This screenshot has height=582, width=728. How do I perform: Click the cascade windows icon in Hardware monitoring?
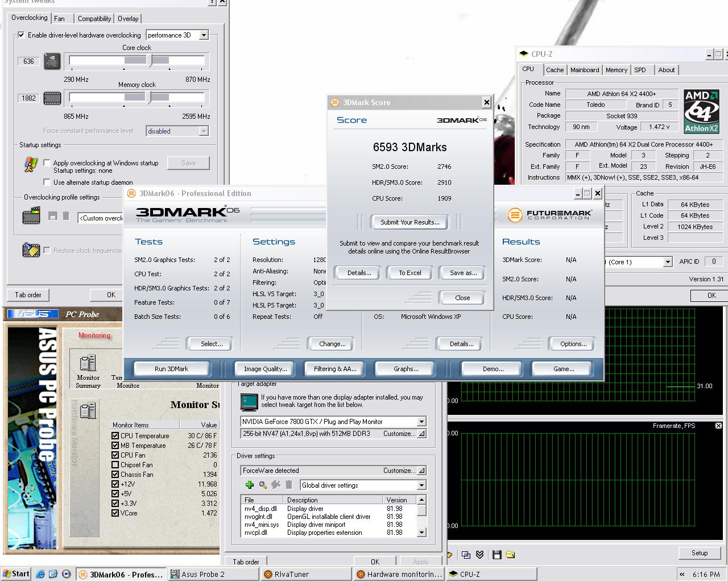466,555
